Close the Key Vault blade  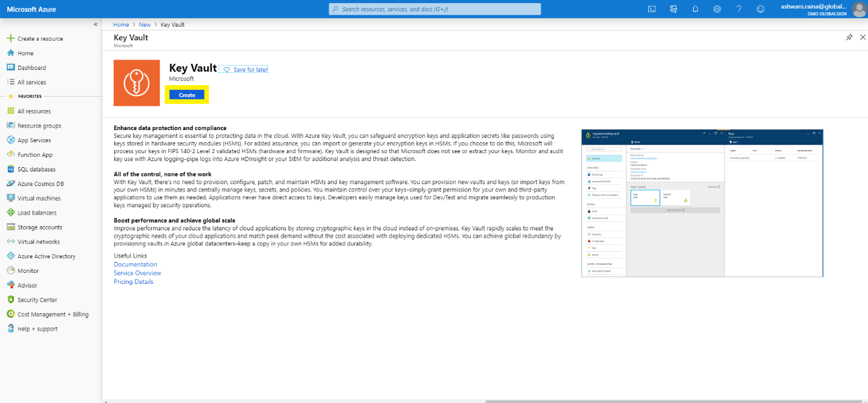pyautogui.click(x=863, y=38)
